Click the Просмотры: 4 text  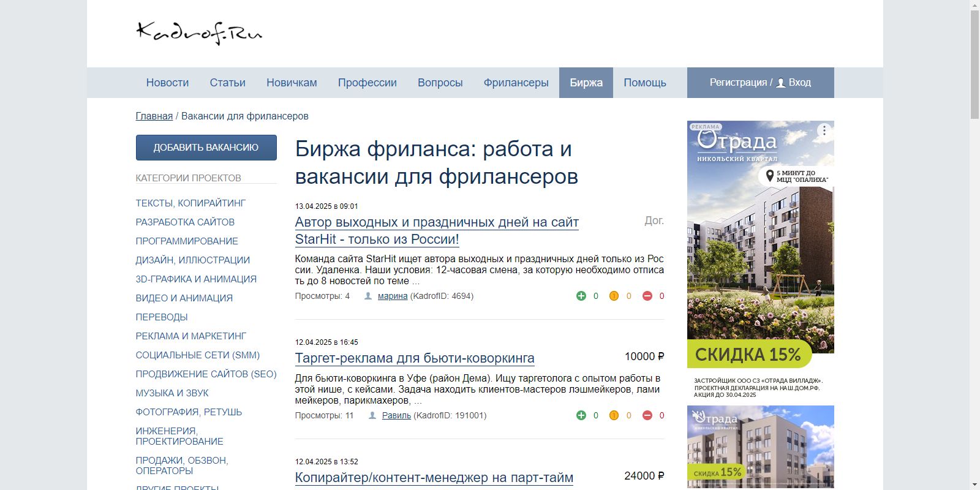322,296
